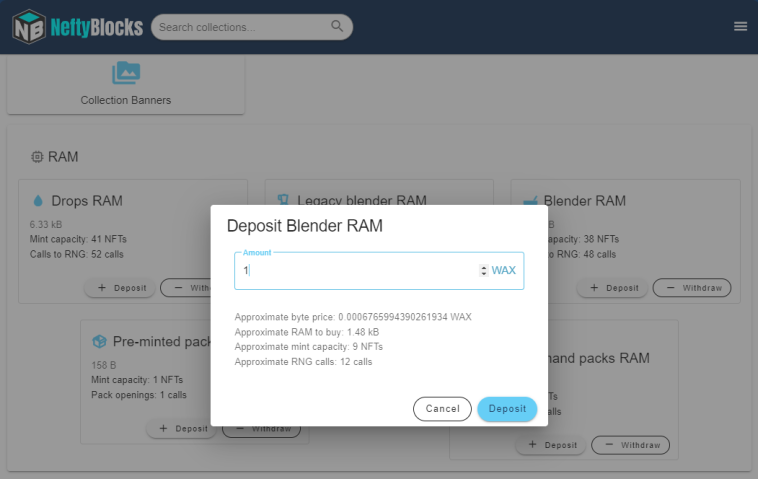This screenshot has height=479, width=758.
Task: Deposit into the packs RAM card at bottom right
Action: [551, 445]
